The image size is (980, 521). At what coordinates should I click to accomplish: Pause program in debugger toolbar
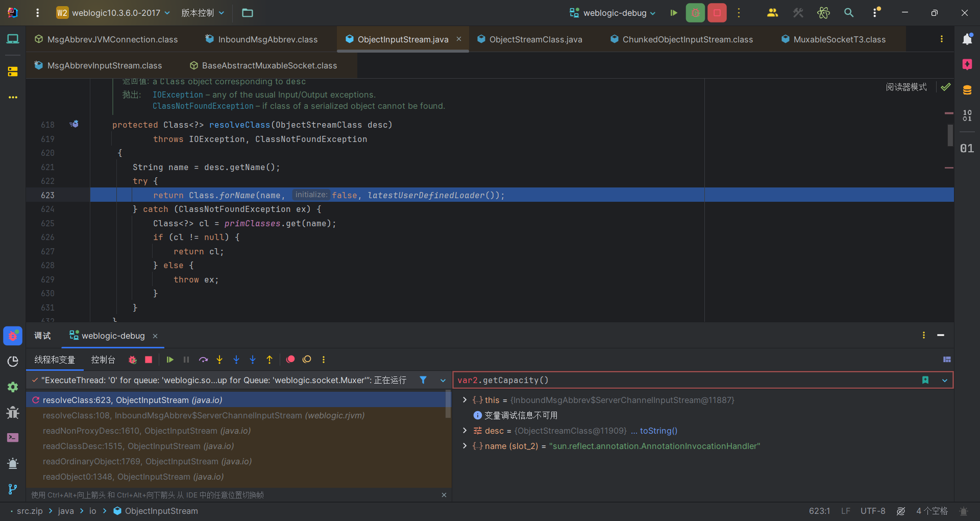(x=186, y=360)
